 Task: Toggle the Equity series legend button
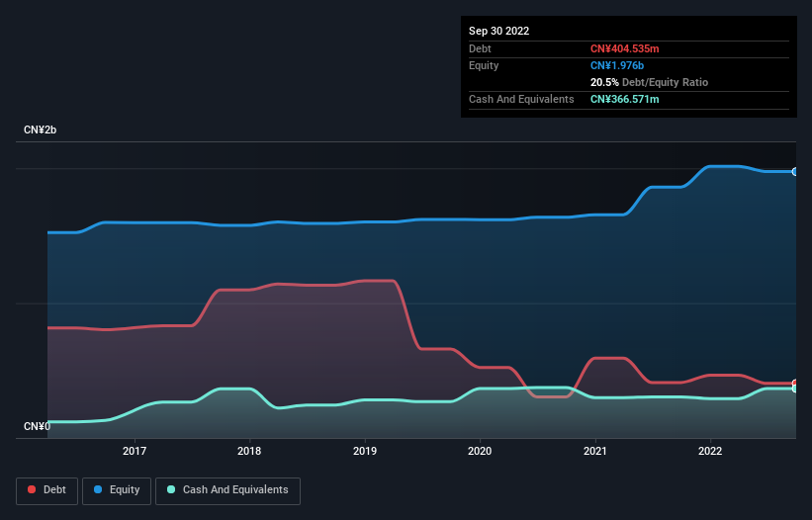point(117,490)
